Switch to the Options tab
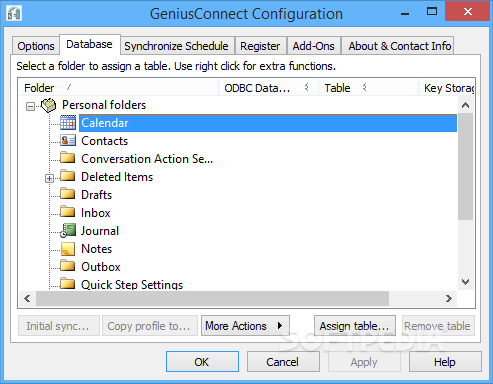The image size is (493, 384). click(x=36, y=46)
